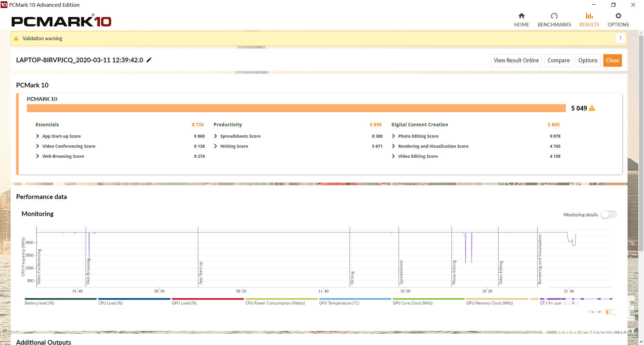644x345 pixels.
Task: Click the Results bar chart icon
Action: point(589,16)
